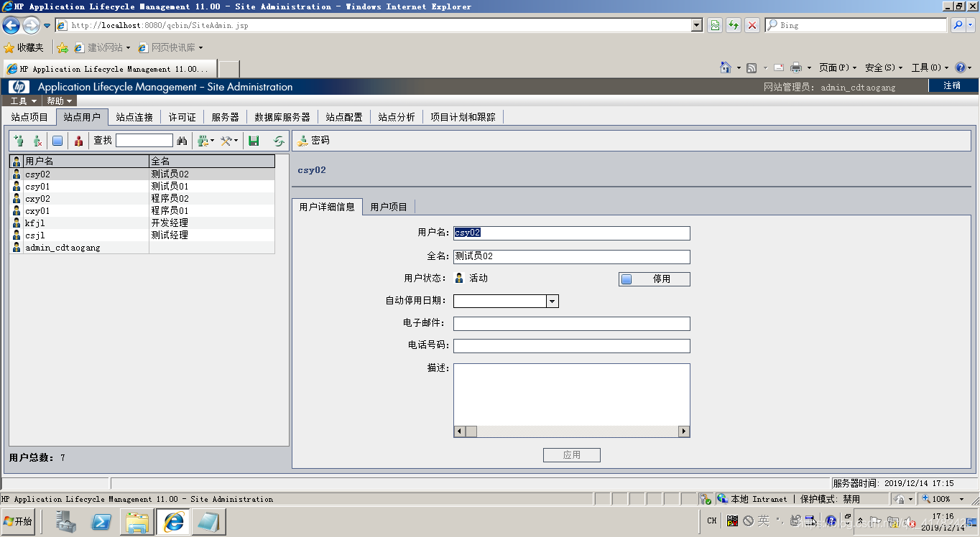Click the 电话号码 input field
Screen dimensions: 980x537
572,346
